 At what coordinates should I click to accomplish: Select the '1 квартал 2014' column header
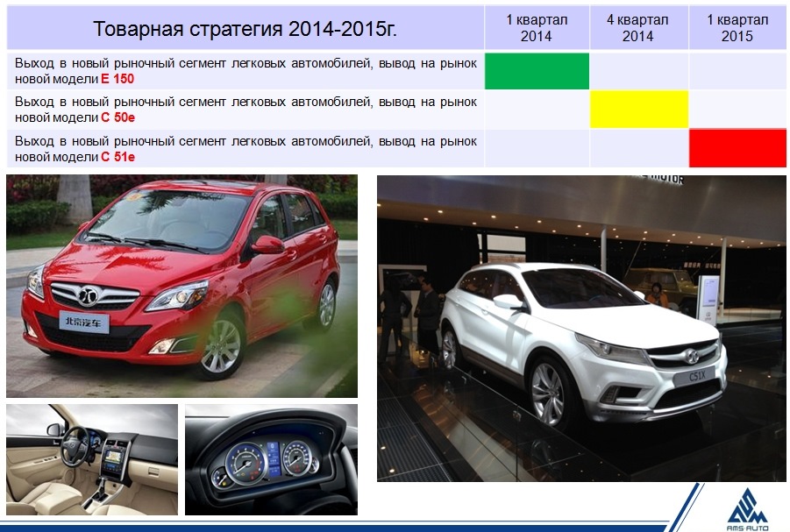pyautogui.click(x=537, y=28)
